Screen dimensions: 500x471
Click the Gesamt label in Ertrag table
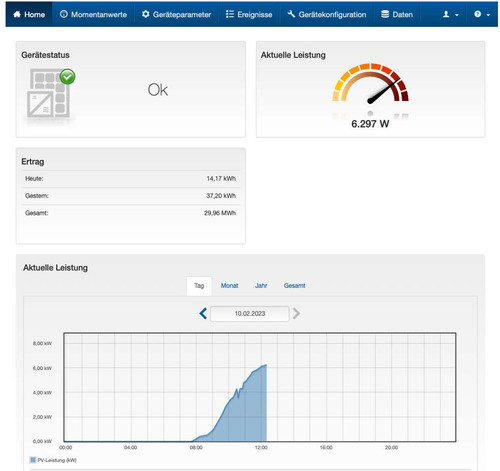(x=37, y=213)
